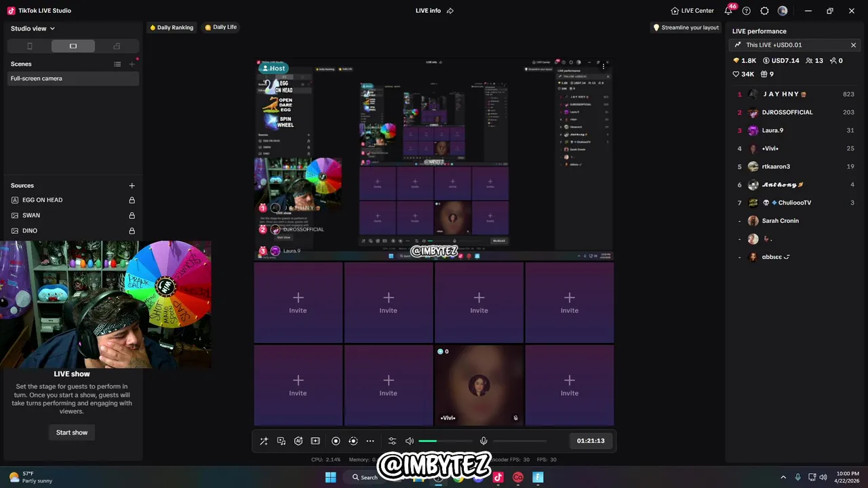Open the three-dots more options menu
868x488 pixels.
[370, 441]
